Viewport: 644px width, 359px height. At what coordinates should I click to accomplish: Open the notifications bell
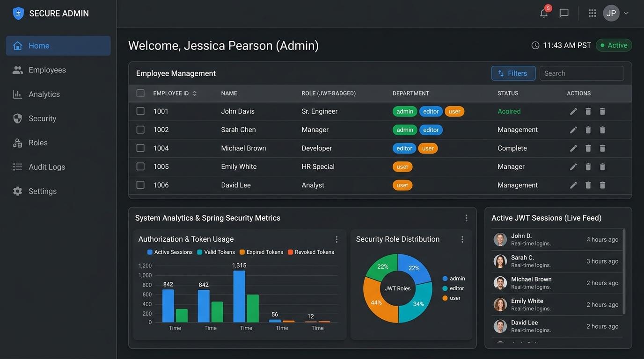coord(543,13)
